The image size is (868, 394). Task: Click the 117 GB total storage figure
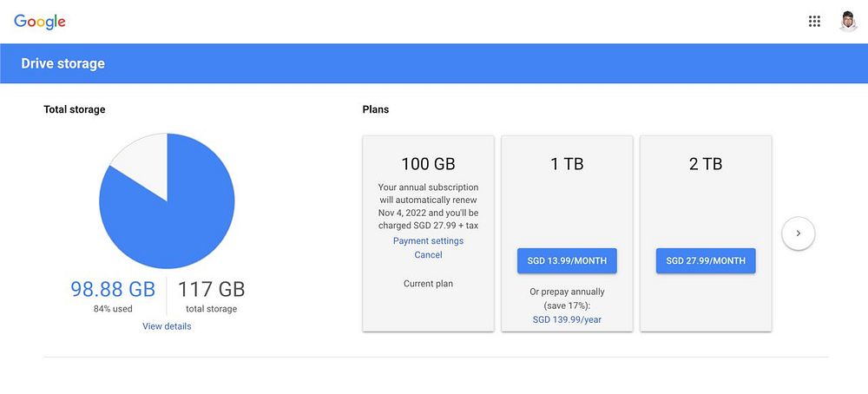211,290
